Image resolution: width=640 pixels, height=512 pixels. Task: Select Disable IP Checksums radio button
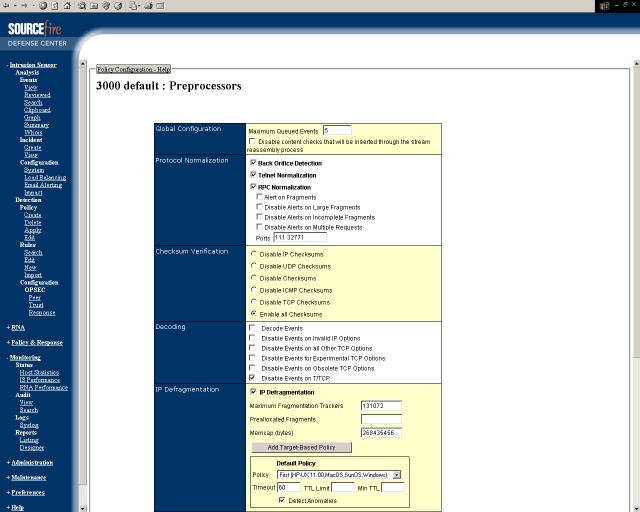253,254
